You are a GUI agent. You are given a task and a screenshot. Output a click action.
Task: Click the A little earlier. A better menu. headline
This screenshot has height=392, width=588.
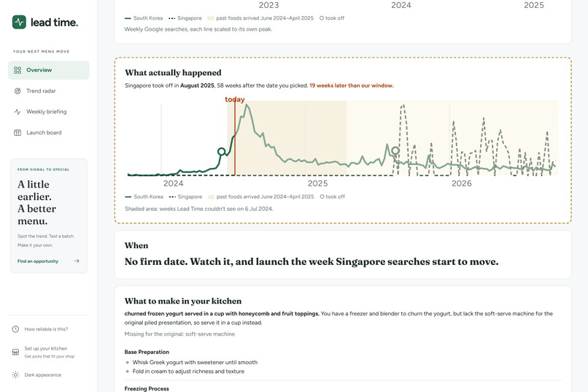[36, 202]
